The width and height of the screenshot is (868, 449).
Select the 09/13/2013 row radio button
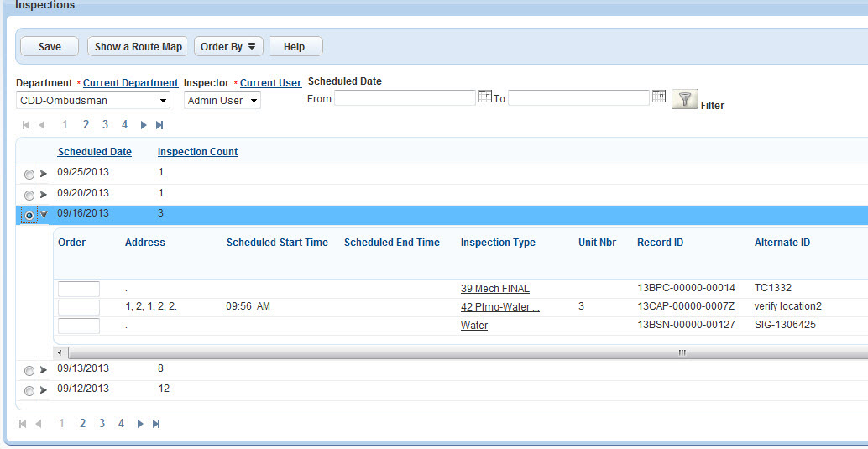30,370
